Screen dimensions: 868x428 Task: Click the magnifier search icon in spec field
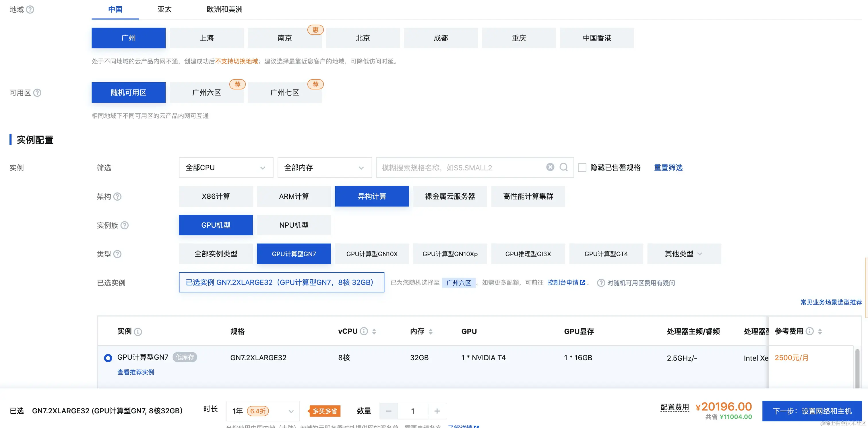point(564,167)
